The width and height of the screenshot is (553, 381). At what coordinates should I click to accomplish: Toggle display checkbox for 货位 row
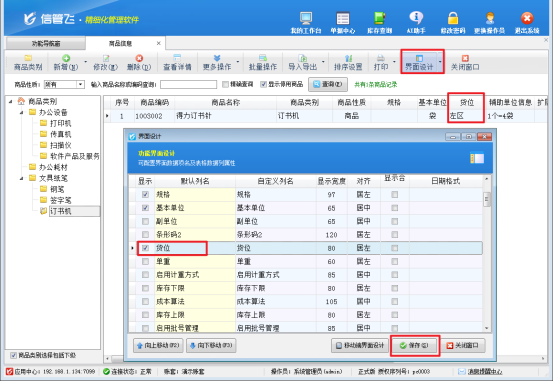tap(145, 248)
